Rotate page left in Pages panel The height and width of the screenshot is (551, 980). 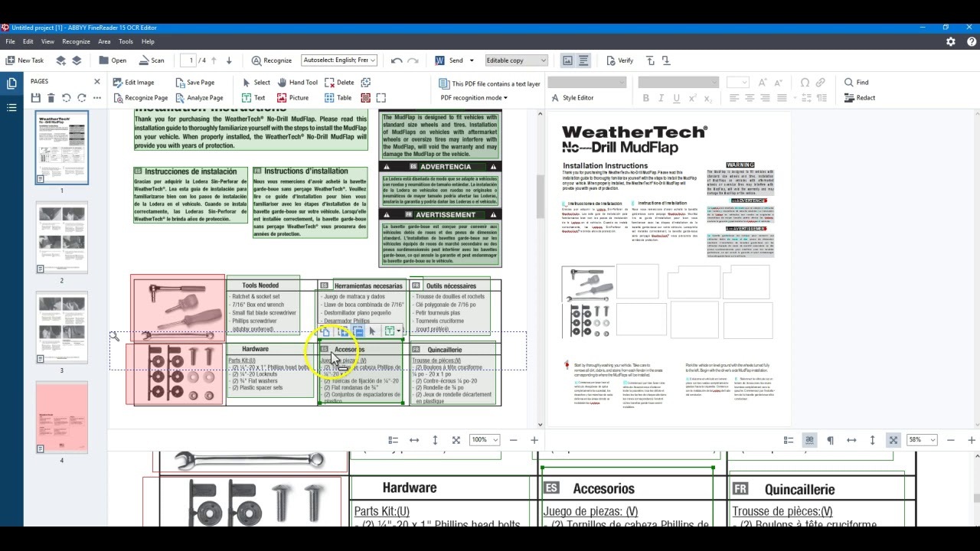[66, 98]
